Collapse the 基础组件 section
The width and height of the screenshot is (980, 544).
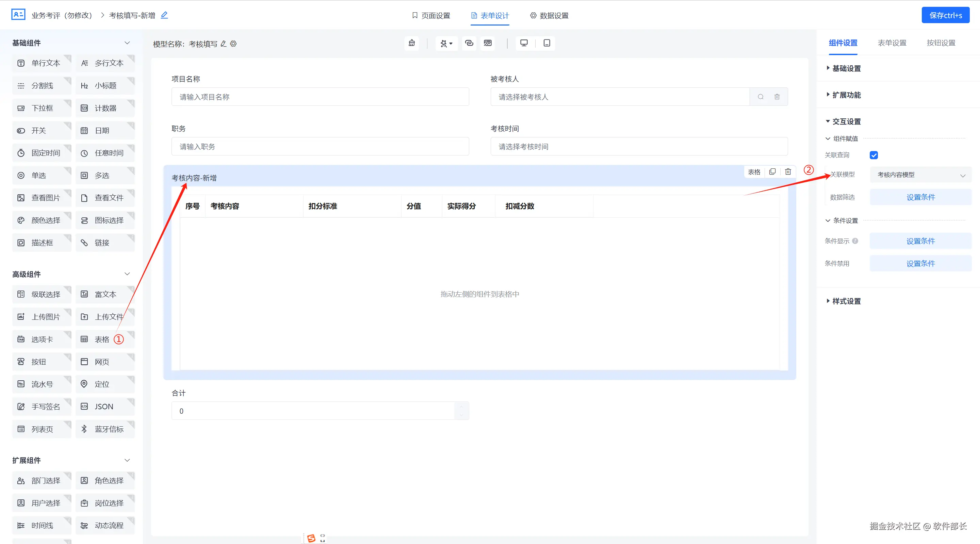pos(127,43)
